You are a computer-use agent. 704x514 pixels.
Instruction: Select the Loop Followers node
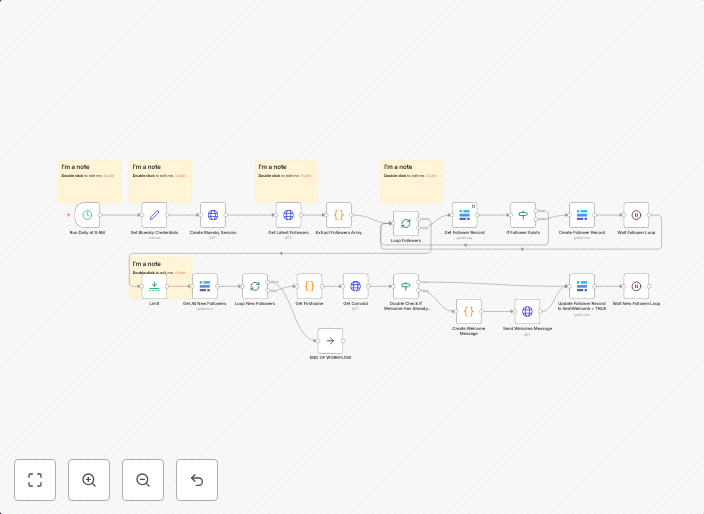pos(405,223)
